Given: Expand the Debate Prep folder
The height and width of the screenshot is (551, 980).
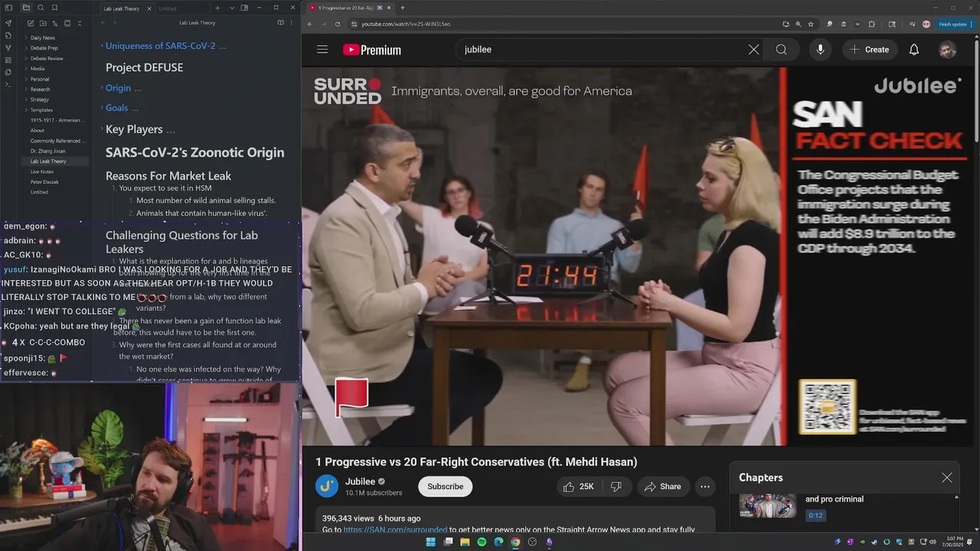Looking at the screenshot, I should click(x=44, y=48).
